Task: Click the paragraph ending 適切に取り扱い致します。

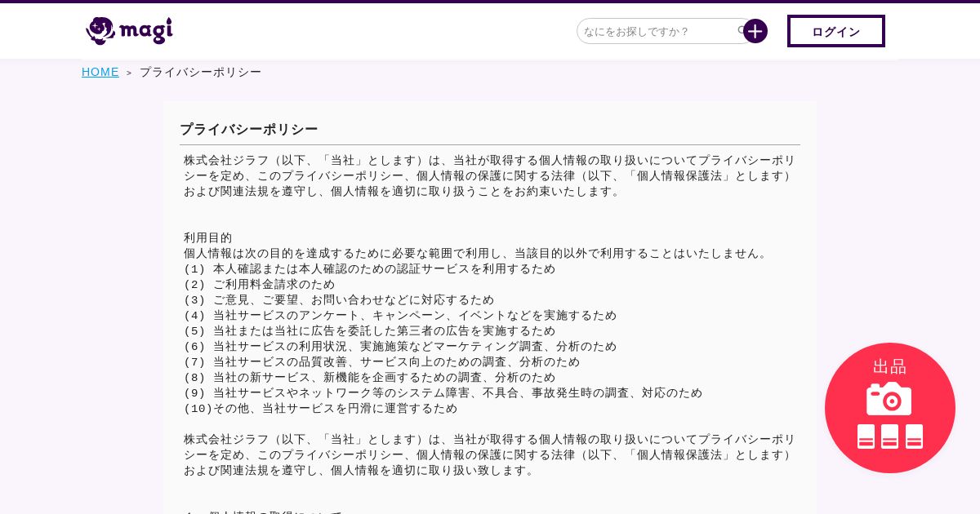Action: click(x=490, y=454)
